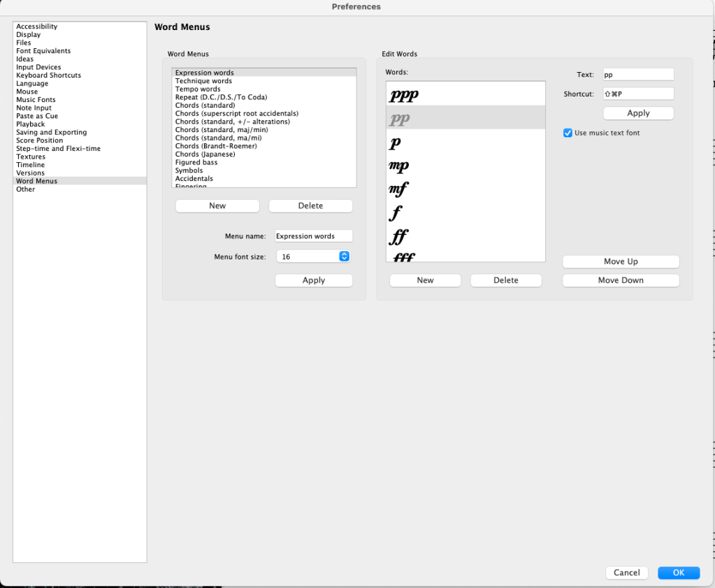This screenshot has width=715, height=588.
Task: Open Keyboard Shortcuts preferences
Action: (49, 76)
